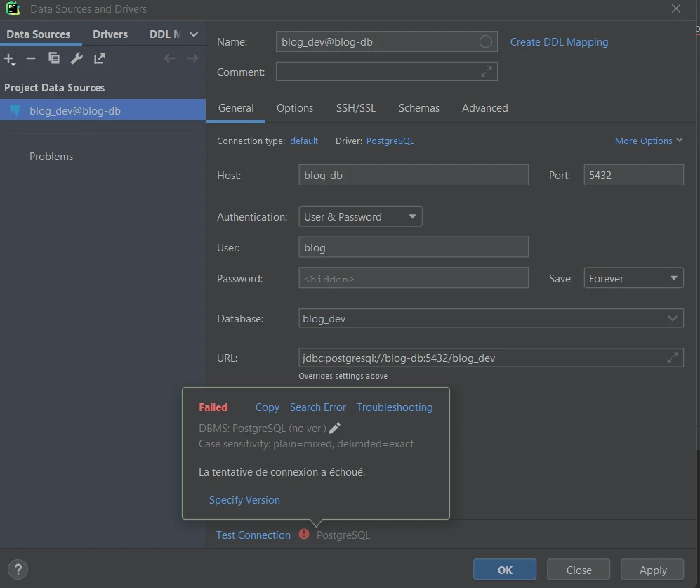Screen dimensions: 700x588
Task: Duplicate the selected data source
Action: click(54, 58)
